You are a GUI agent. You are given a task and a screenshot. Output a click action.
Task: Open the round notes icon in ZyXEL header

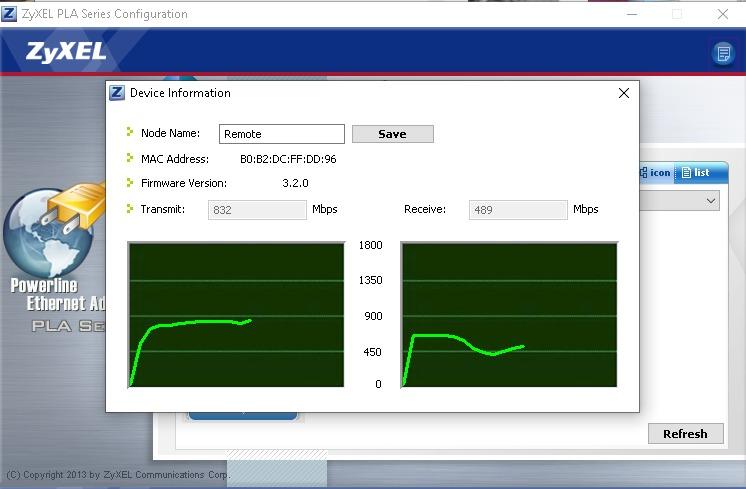tap(723, 53)
